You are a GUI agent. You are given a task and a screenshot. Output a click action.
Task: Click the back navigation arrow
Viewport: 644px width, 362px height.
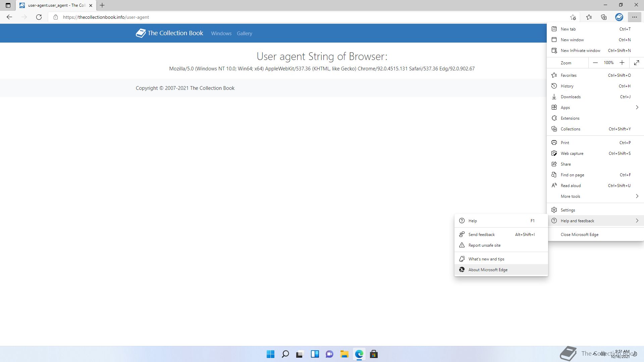click(9, 17)
